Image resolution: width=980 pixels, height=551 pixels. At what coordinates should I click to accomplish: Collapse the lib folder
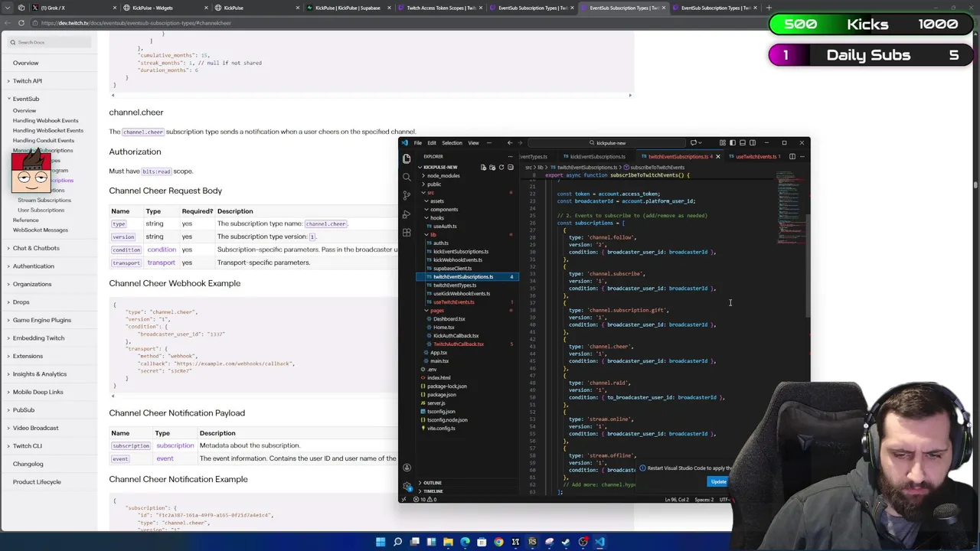click(x=433, y=235)
